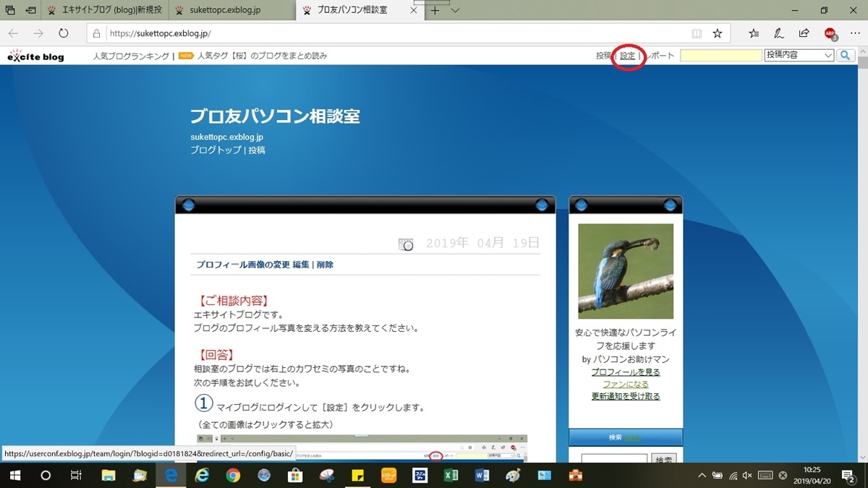The height and width of the screenshot is (488, 868).
Task: Add this page to favorites with the star
Action: pos(718,33)
